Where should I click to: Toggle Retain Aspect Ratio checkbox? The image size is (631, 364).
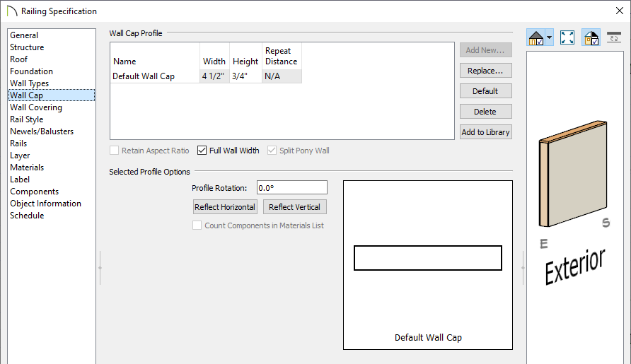click(115, 151)
